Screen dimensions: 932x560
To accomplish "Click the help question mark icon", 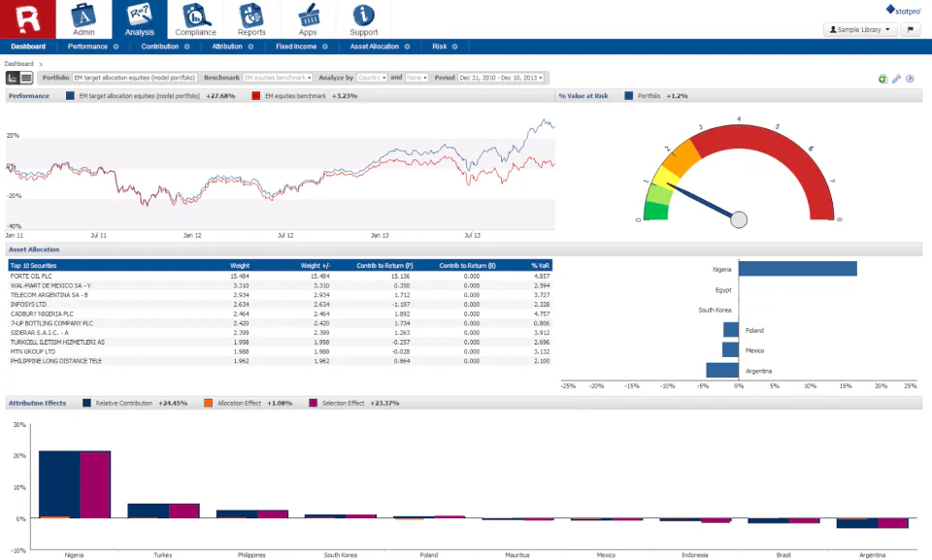I will [910, 79].
